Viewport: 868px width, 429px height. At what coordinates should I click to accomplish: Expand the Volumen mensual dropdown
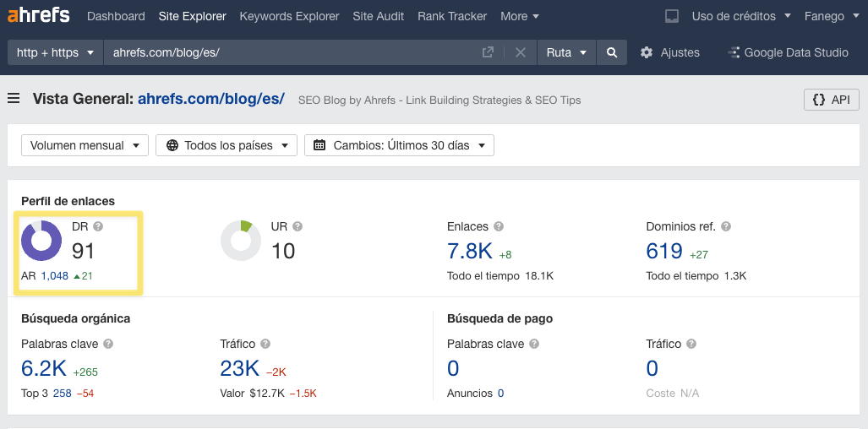[85, 145]
